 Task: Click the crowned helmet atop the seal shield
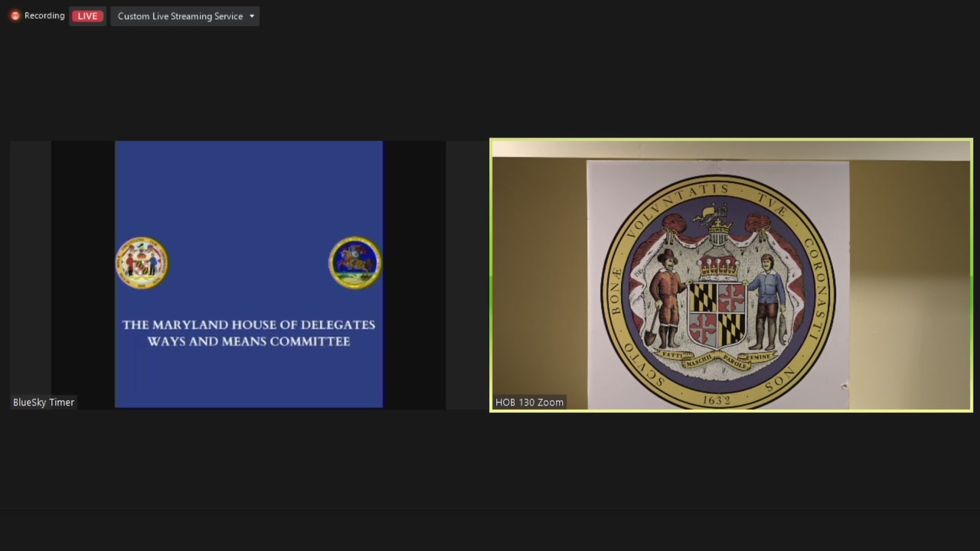[x=717, y=230]
